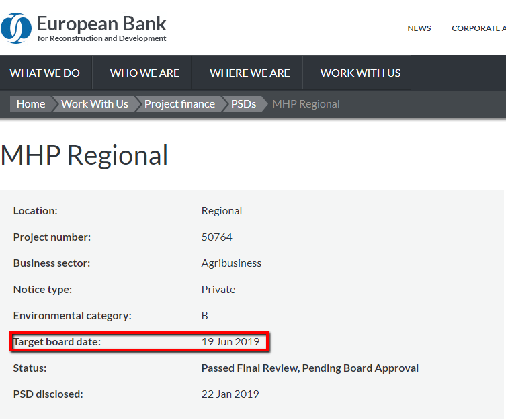Screen dimensions: 506x420
Task: Select Work With Us breadcrumb
Action: click(95, 104)
